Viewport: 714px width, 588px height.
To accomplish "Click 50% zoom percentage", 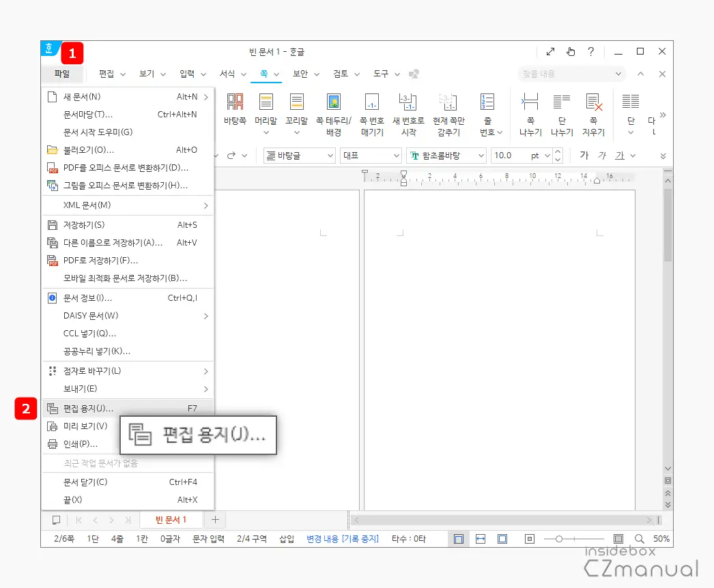I will 661,539.
